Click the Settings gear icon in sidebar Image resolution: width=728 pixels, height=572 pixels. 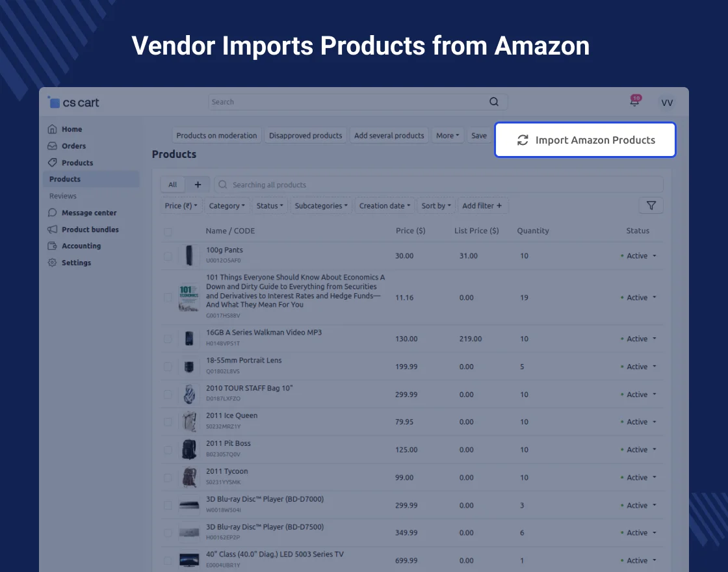click(53, 263)
